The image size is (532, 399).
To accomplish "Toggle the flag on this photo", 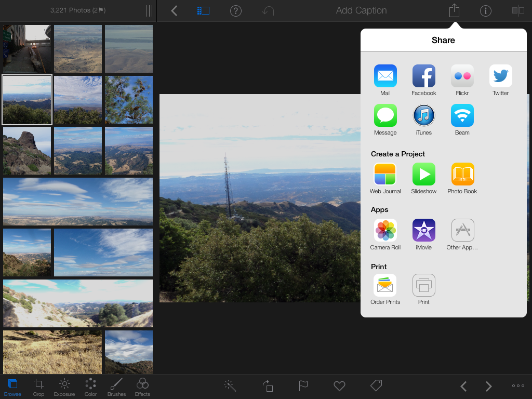I will [x=303, y=385].
